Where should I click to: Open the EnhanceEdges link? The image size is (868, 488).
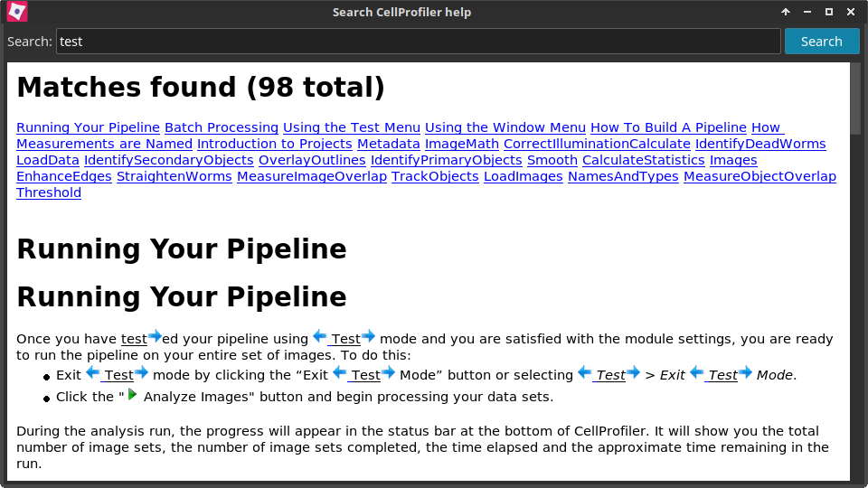[64, 176]
